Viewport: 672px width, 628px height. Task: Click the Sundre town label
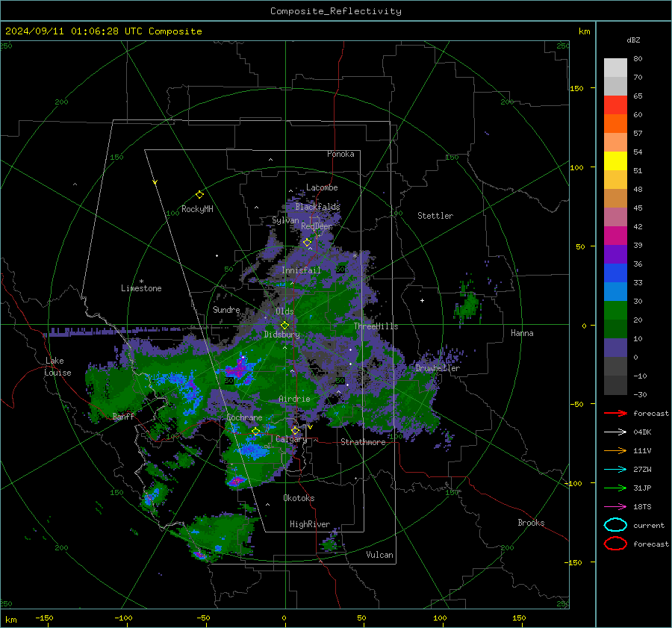226,309
